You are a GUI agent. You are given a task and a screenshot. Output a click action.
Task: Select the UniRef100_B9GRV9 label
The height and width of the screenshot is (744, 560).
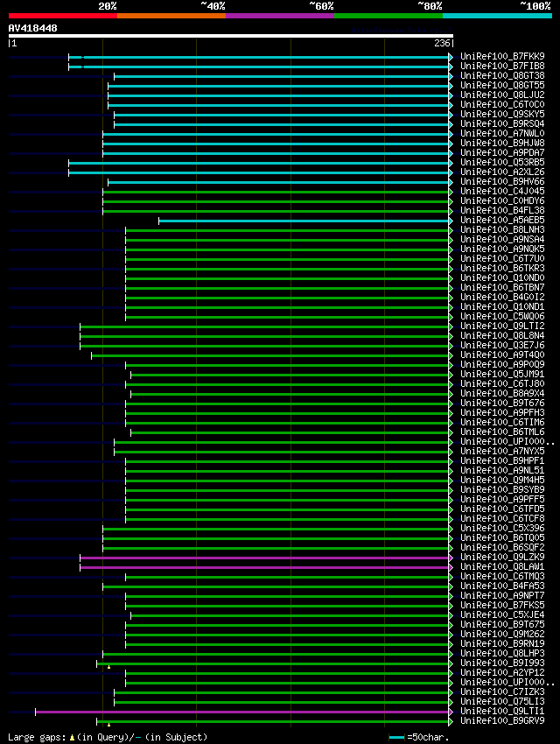[x=502, y=721]
